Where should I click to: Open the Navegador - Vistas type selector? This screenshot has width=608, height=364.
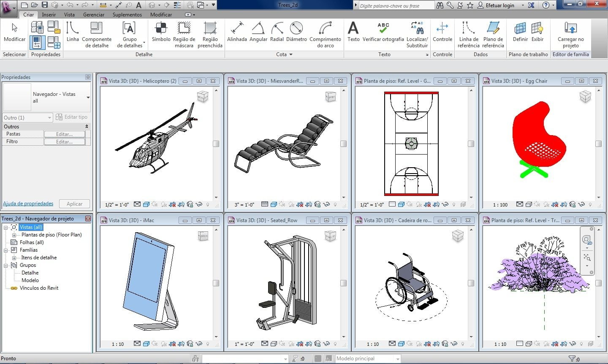click(46, 97)
